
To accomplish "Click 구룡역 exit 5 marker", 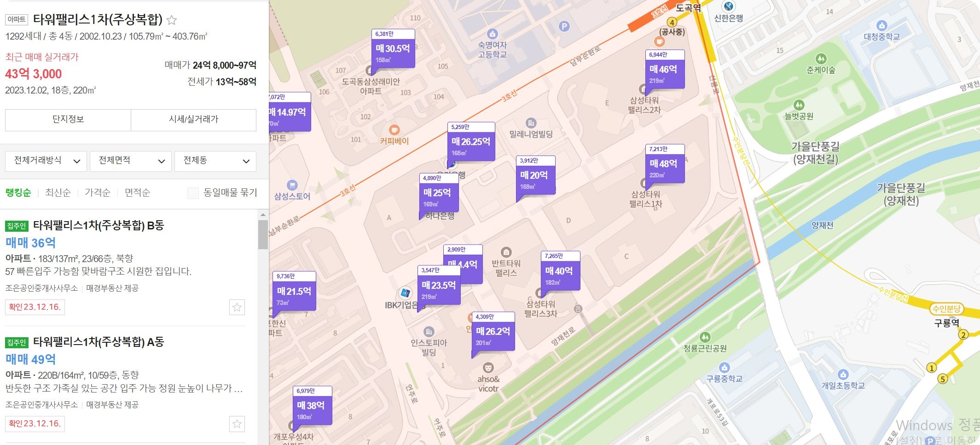I will 943,379.
